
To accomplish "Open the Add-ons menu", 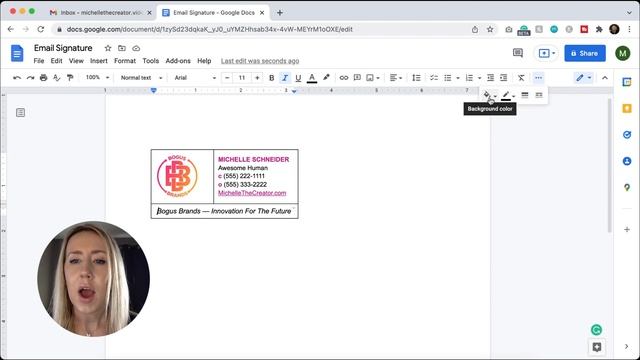I will click(178, 61).
